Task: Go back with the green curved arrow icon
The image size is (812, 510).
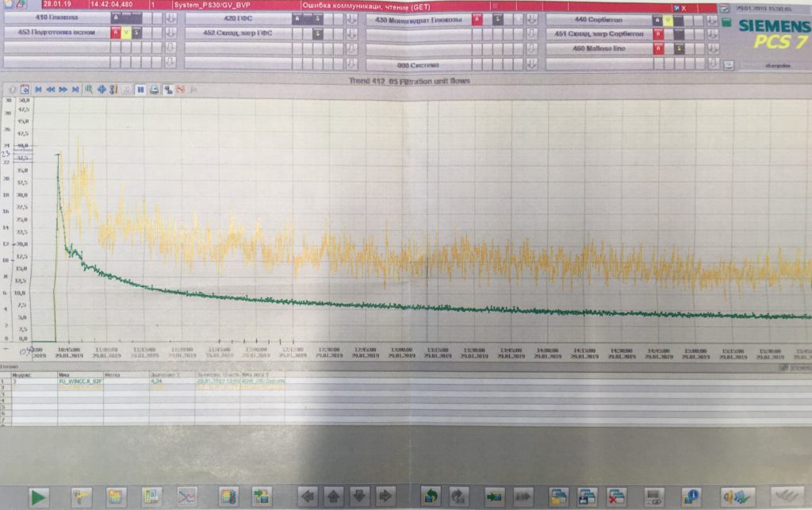Action: [x=431, y=497]
